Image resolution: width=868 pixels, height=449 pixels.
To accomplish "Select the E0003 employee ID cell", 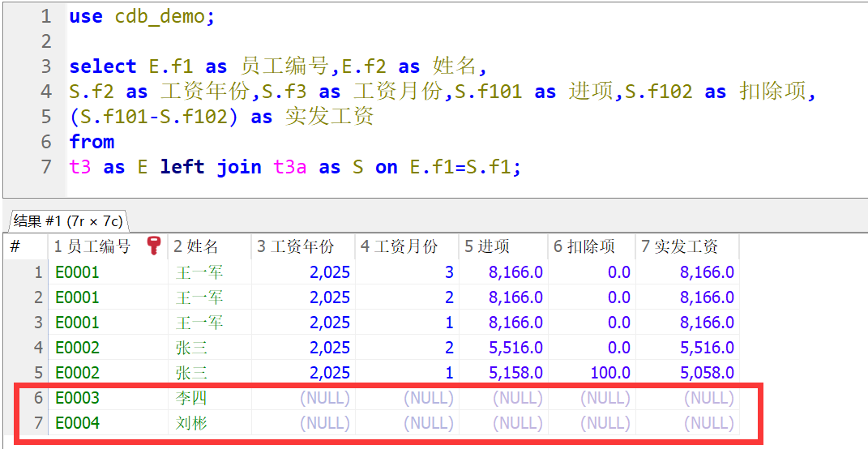I will (x=78, y=398).
